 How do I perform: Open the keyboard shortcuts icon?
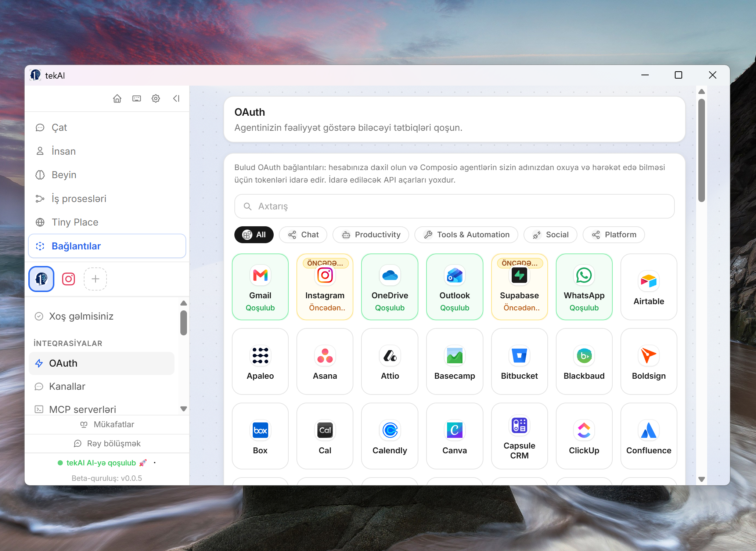pyautogui.click(x=137, y=98)
